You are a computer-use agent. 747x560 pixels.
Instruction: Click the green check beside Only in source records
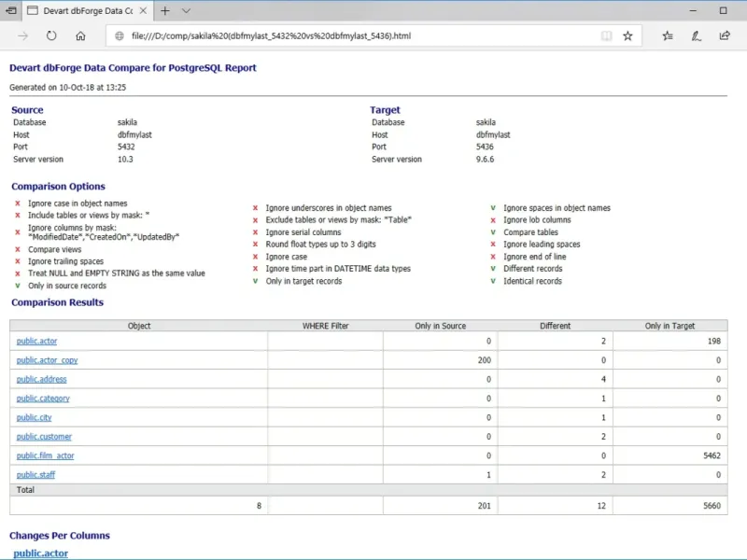(x=18, y=286)
